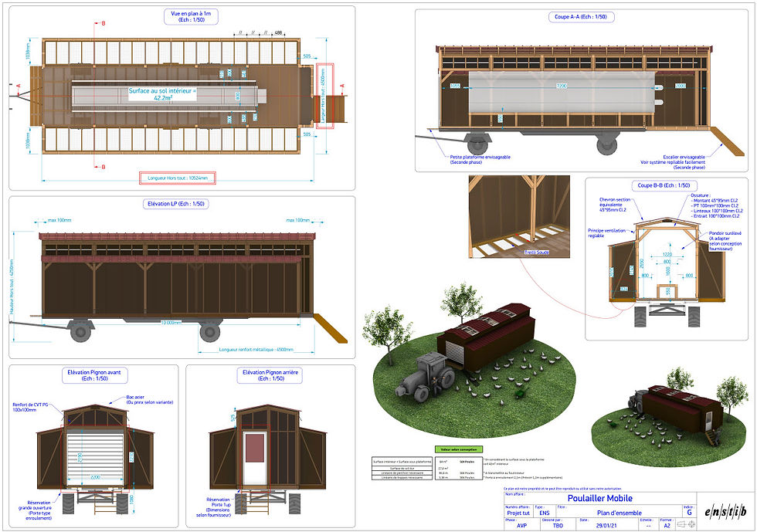Screen dimensions: 757x532
Task: Select the 'Coupe B-B (Ech : 1/50)' label
Action: click(x=664, y=185)
